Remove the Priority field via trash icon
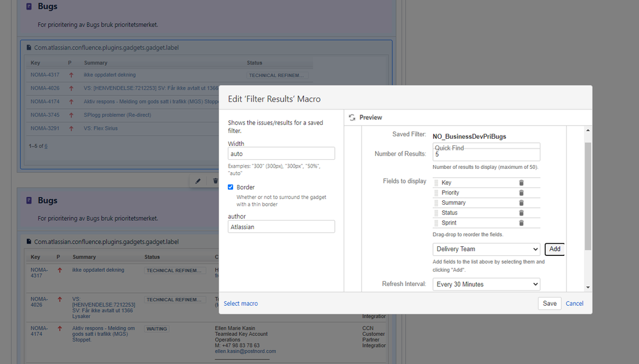 coord(521,193)
